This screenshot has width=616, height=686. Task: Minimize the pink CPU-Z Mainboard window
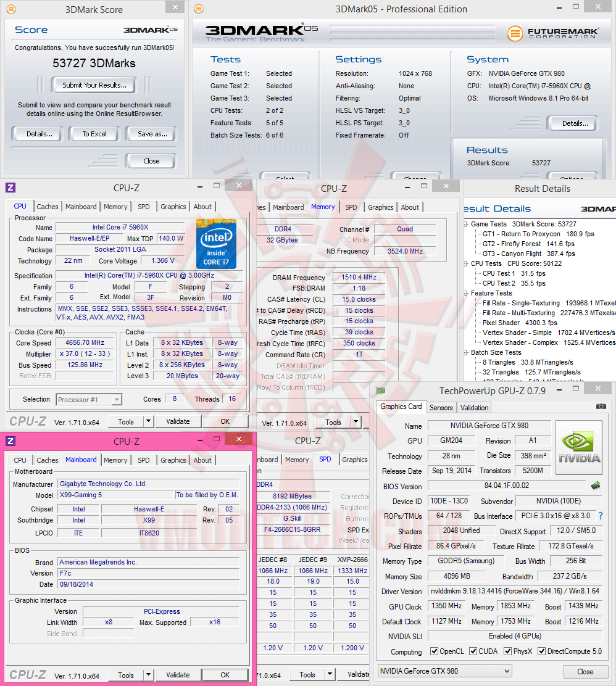(x=199, y=440)
